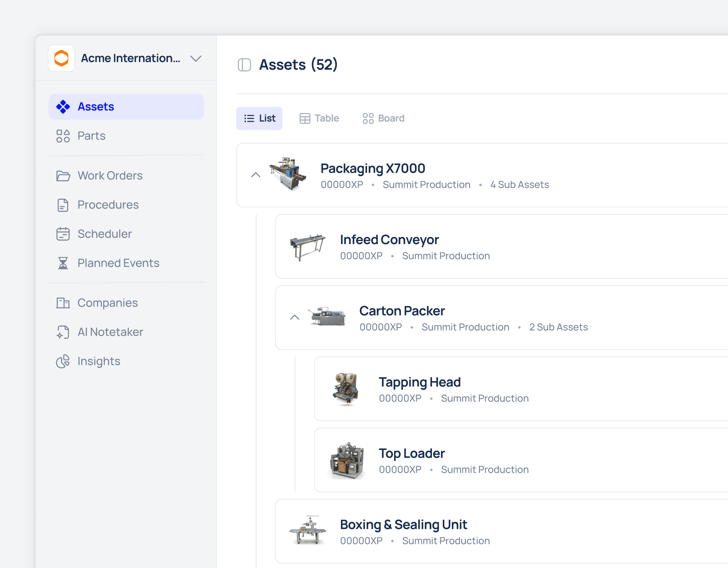Switch to the Table view tab

pyautogui.click(x=319, y=118)
